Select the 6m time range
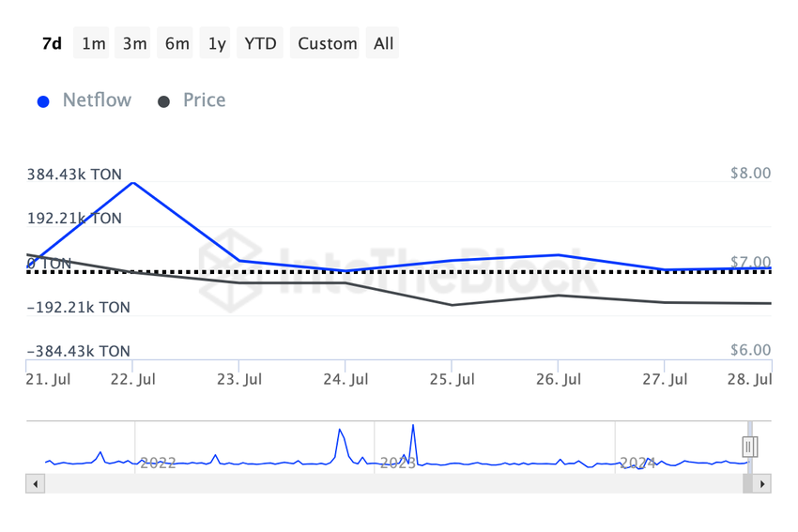The width and height of the screenshot is (798, 532). click(176, 43)
